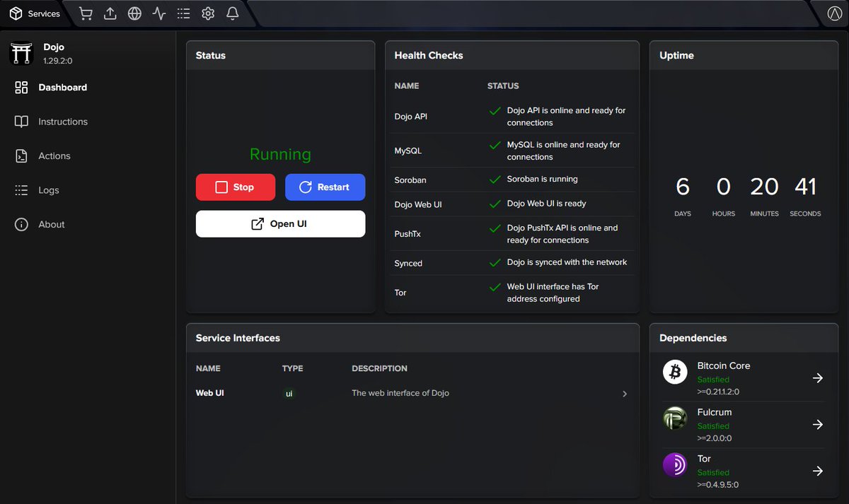Click the PushTx check mark icon

(495, 228)
